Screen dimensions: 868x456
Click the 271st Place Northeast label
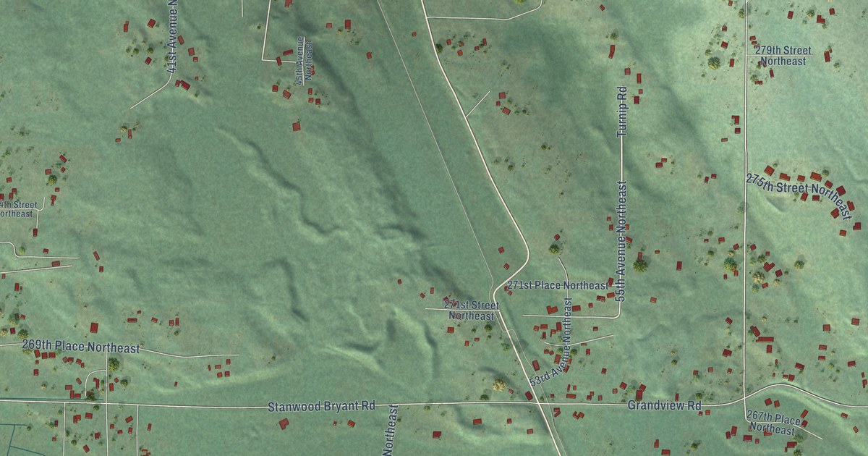pyautogui.click(x=558, y=286)
